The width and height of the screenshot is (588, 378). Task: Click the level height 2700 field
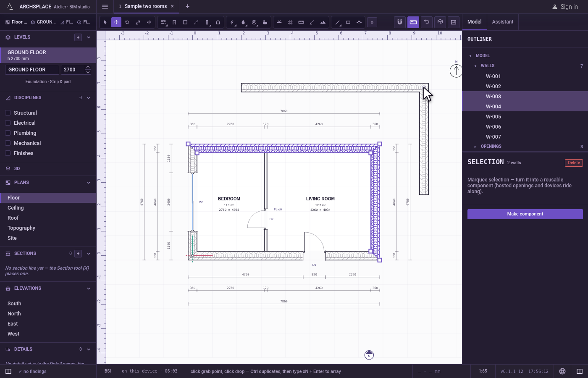click(x=72, y=70)
